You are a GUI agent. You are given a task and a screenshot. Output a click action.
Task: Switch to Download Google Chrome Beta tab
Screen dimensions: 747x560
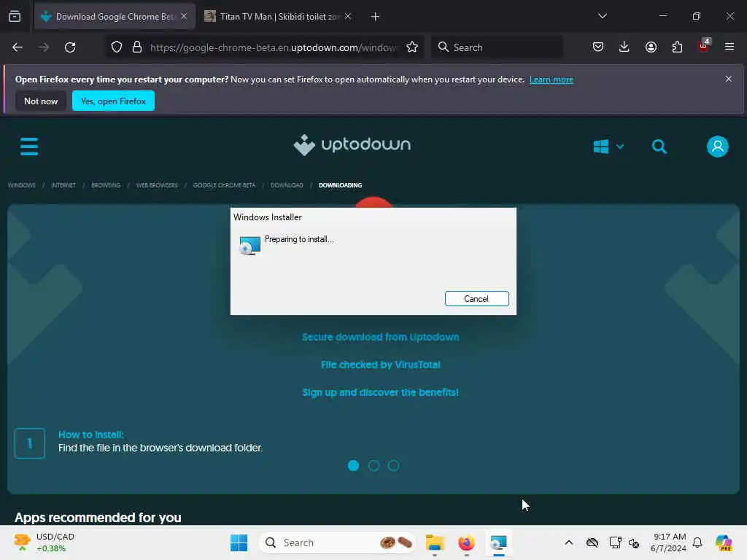(115, 17)
